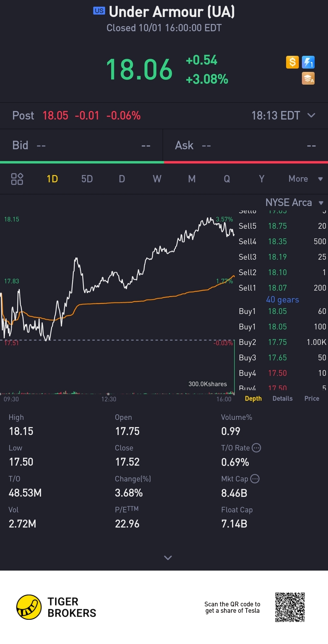Screen dimensions: 328x644
Task: Tap the High value 18.15
Action: click(x=21, y=431)
